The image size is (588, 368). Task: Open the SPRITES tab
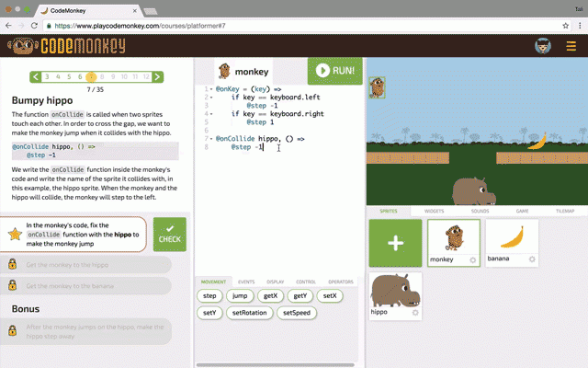click(x=388, y=211)
